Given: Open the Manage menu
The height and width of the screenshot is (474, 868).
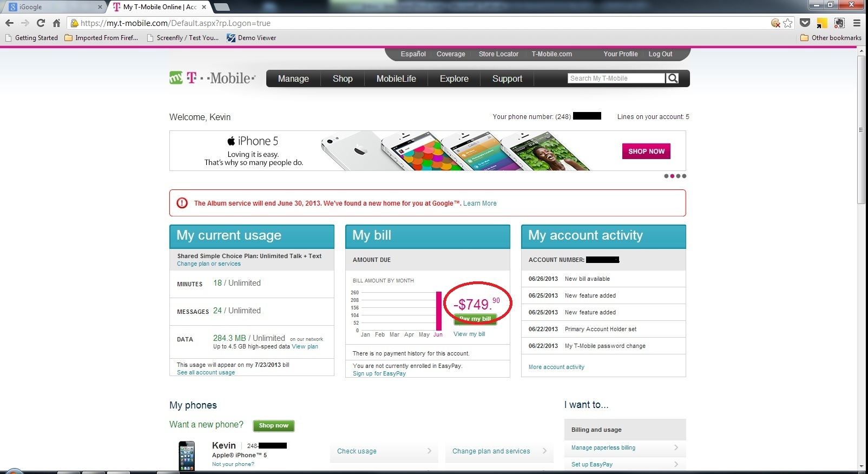Looking at the screenshot, I should pos(293,78).
